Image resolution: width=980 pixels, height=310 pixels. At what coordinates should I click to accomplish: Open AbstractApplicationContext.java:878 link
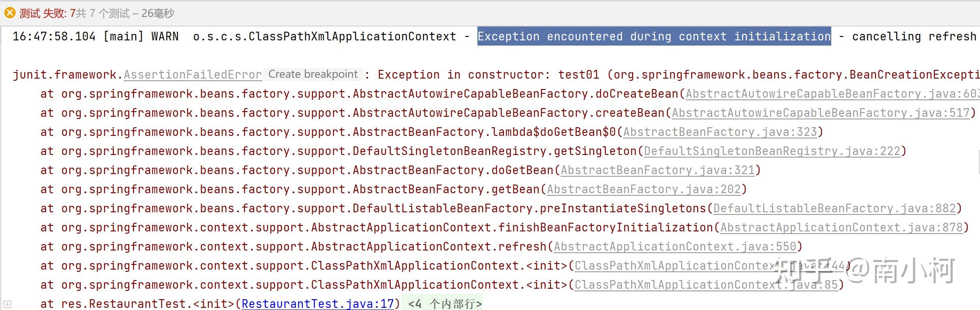coord(842,228)
